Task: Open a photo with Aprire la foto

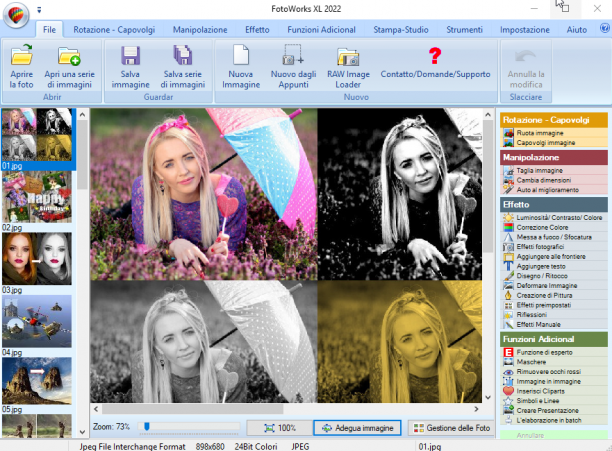Action: pyautogui.click(x=21, y=67)
